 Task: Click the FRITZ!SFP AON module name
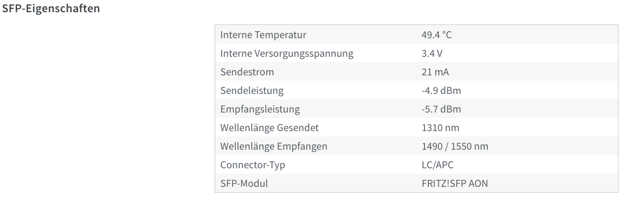tap(454, 184)
